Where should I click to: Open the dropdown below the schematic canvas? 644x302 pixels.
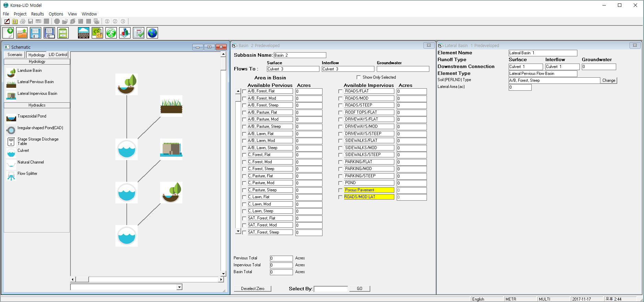tap(179, 287)
